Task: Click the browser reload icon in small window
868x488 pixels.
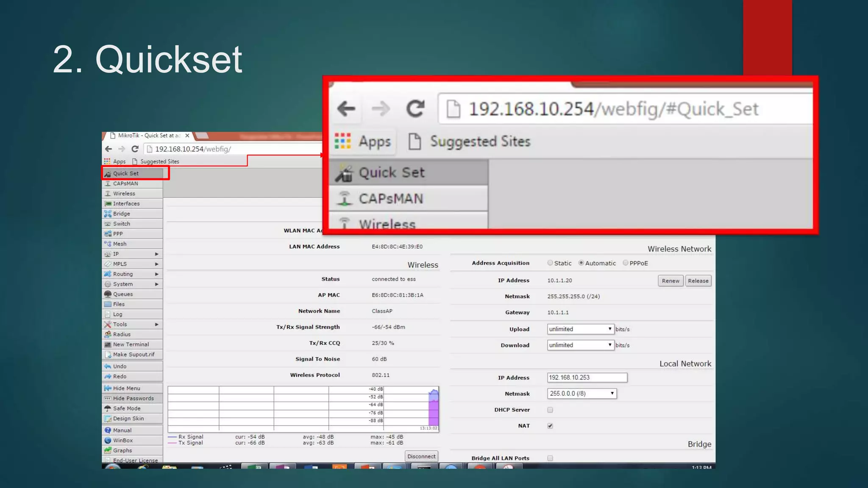Action: point(135,149)
